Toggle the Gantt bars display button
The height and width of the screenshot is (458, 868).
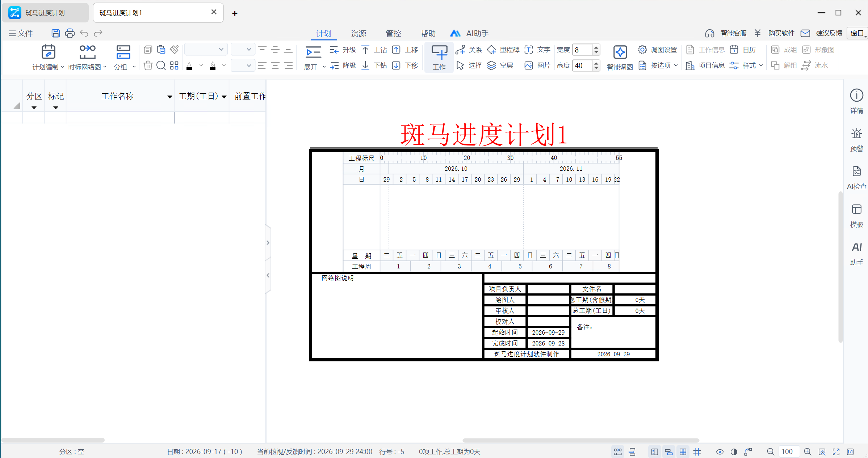click(x=669, y=451)
